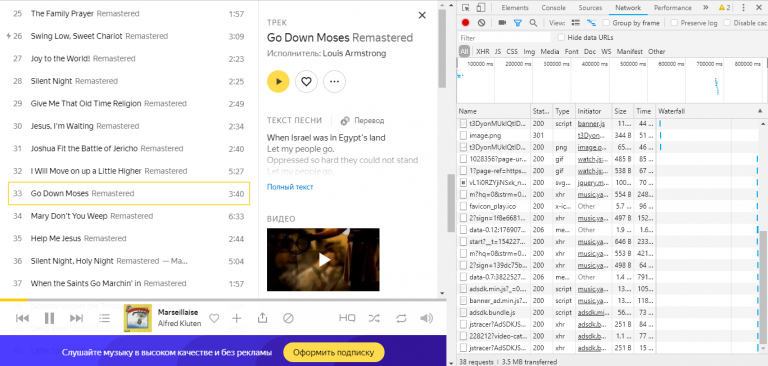Screen dimensions: 768x366
Task: Skip to next track in player bar
Action: pyautogui.click(x=76, y=318)
